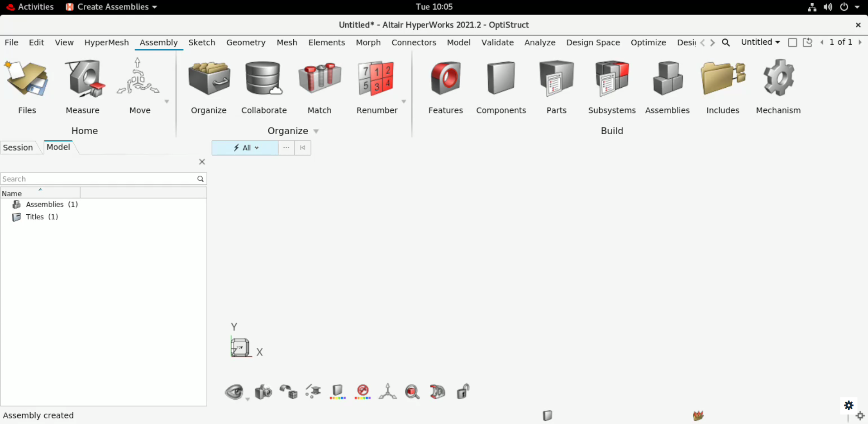Click the eye visibility view icon

(x=234, y=391)
